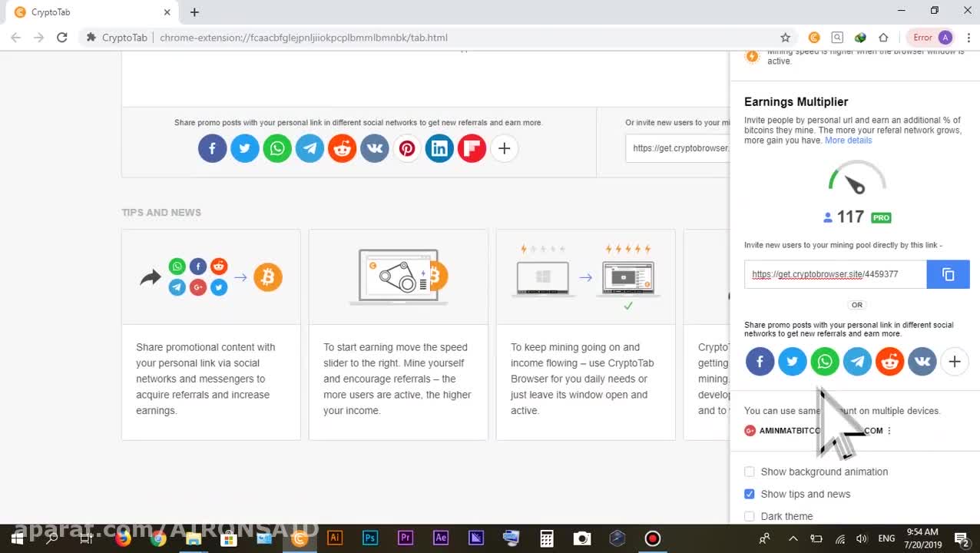Open the More details link
980x553 pixels.
(x=848, y=141)
